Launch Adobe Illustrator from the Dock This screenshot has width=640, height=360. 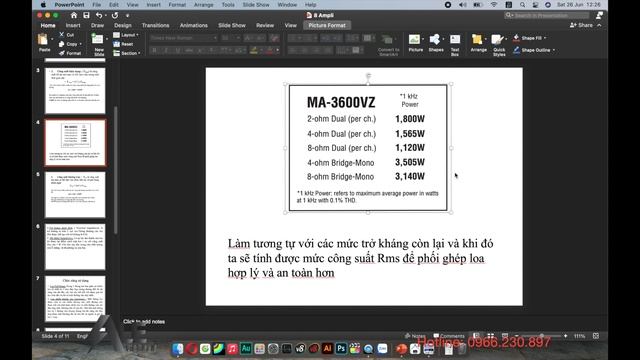pos(327,349)
